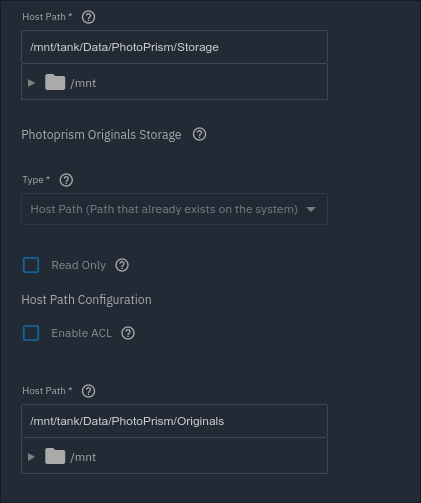Open help for the Originals Host Path field
The width and height of the screenshot is (421, 503).
(x=88, y=391)
